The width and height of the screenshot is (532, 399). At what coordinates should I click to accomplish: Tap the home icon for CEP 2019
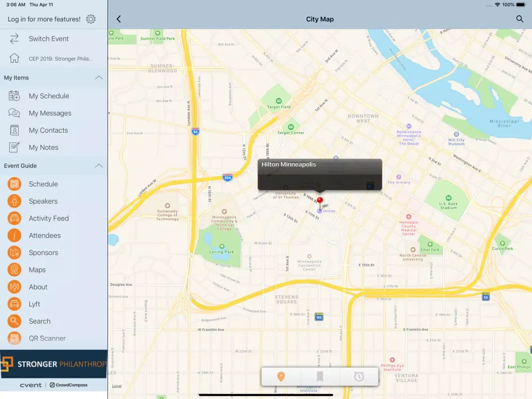coord(14,59)
